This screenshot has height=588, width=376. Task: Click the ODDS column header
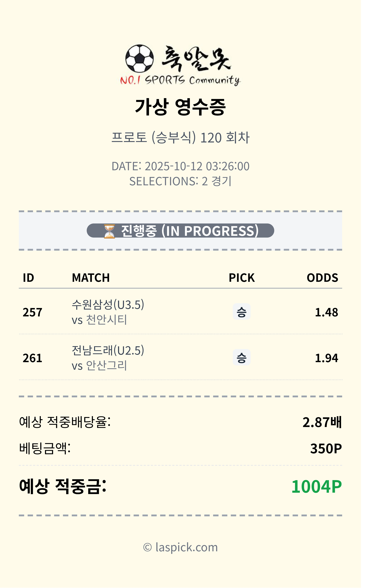click(322, 278)
